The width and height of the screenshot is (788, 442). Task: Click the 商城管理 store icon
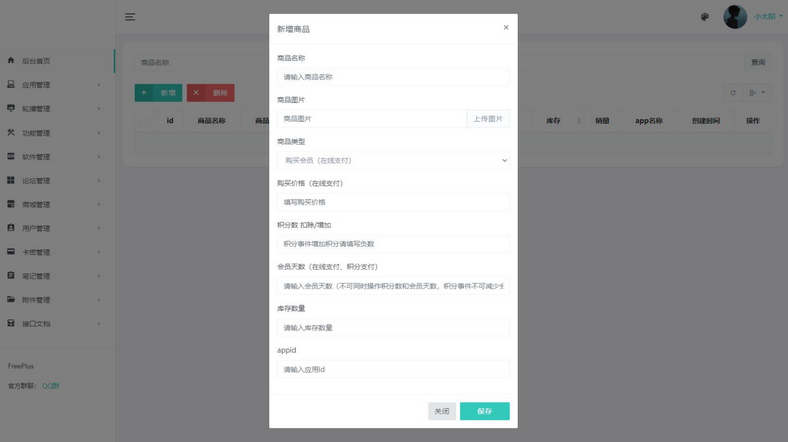(x=11, y=204)
